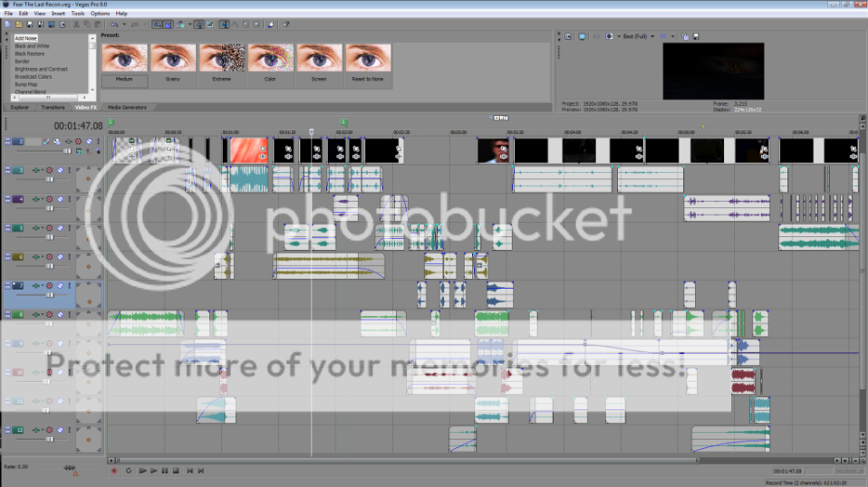Screen dimensions: 868x487
Task: Arm track 5 for record
Action: point(49,228)
